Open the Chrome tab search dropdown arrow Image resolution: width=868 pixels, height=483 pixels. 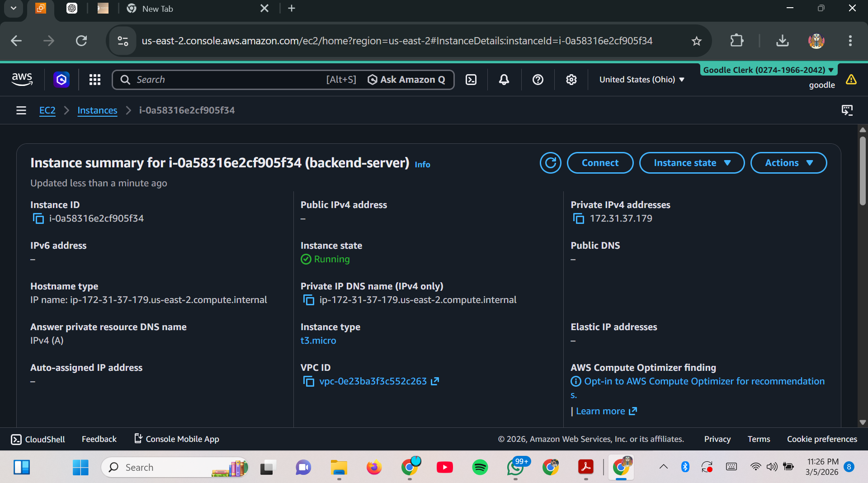point(14,8)
